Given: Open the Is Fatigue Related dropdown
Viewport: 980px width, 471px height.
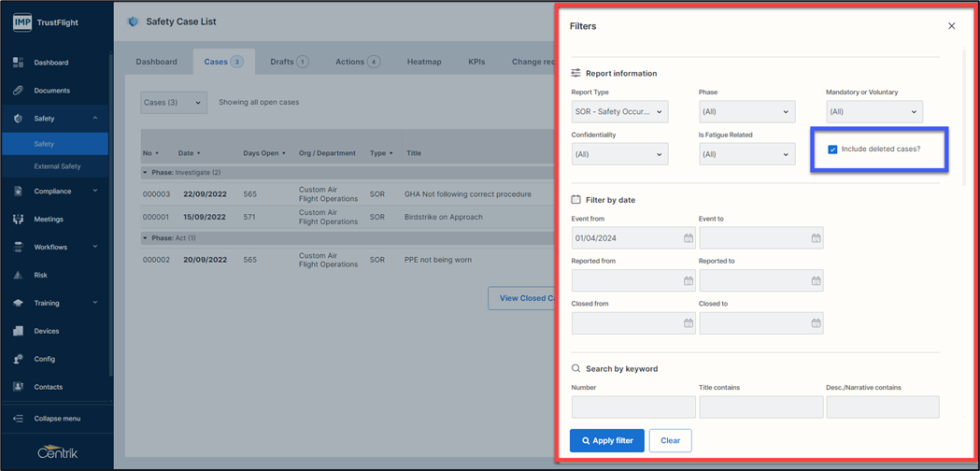Looking at the screenshot, I should 746,154.
